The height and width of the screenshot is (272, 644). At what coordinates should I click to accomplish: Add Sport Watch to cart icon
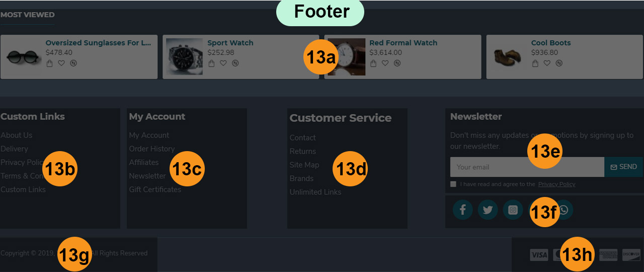[211, 63]
